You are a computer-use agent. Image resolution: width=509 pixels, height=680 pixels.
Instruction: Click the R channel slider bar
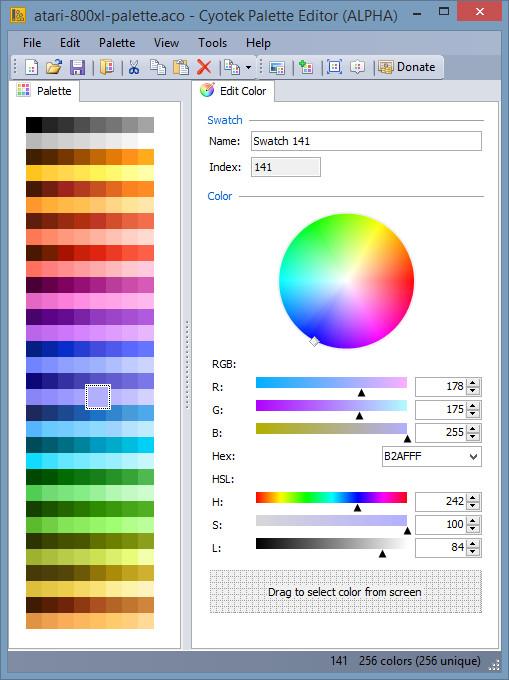coord(331,382)
